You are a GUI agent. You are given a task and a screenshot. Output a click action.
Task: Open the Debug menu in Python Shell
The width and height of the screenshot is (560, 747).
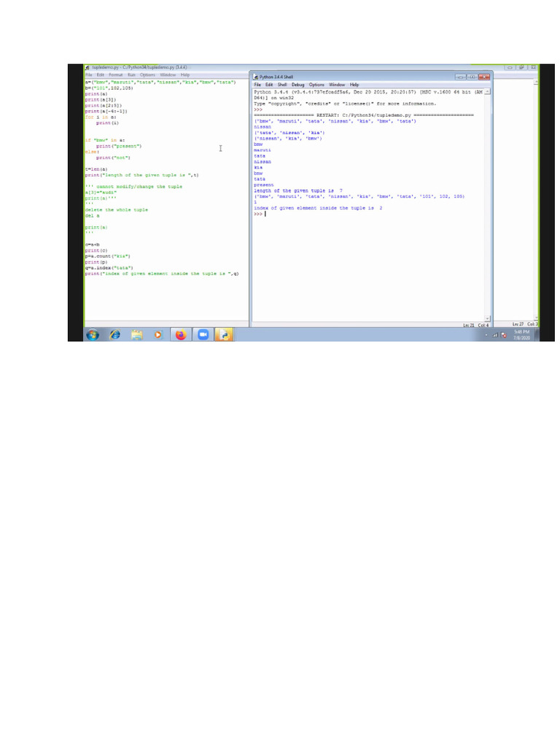(x=297, y=85)
